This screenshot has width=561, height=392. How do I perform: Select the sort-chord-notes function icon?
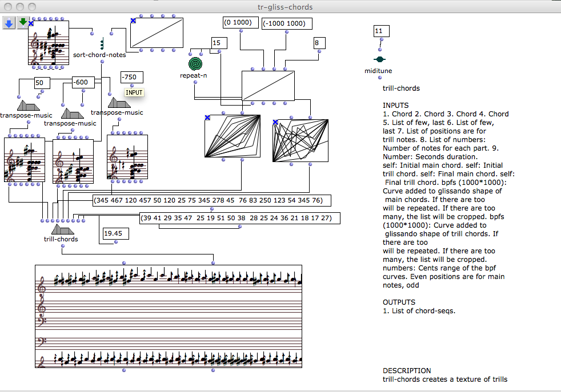point(102,44)
